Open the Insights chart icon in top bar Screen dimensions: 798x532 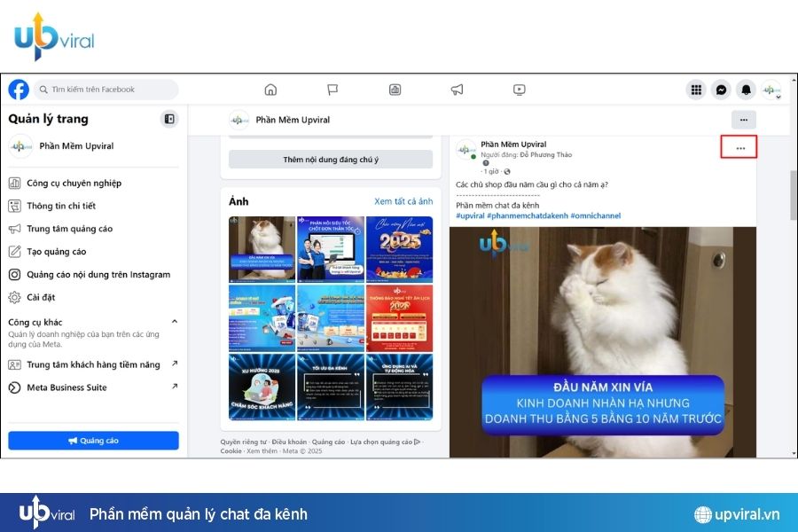pos(395,90)
